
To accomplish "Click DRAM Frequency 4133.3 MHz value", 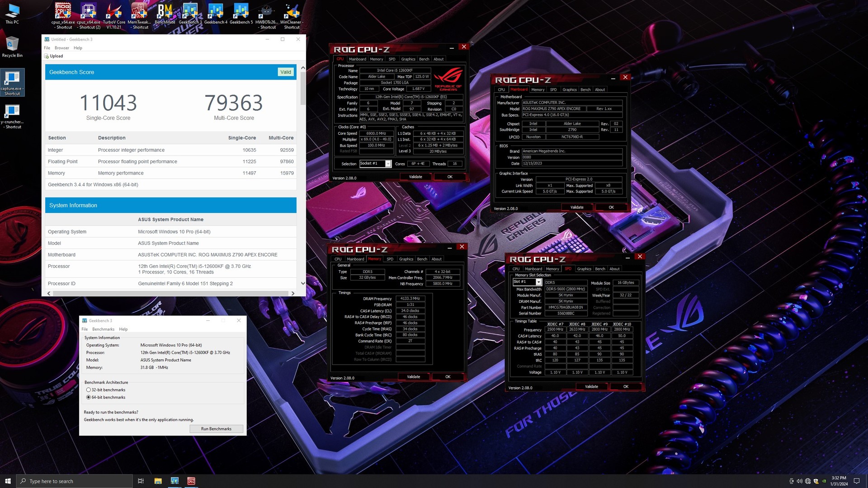I will 410,299.
